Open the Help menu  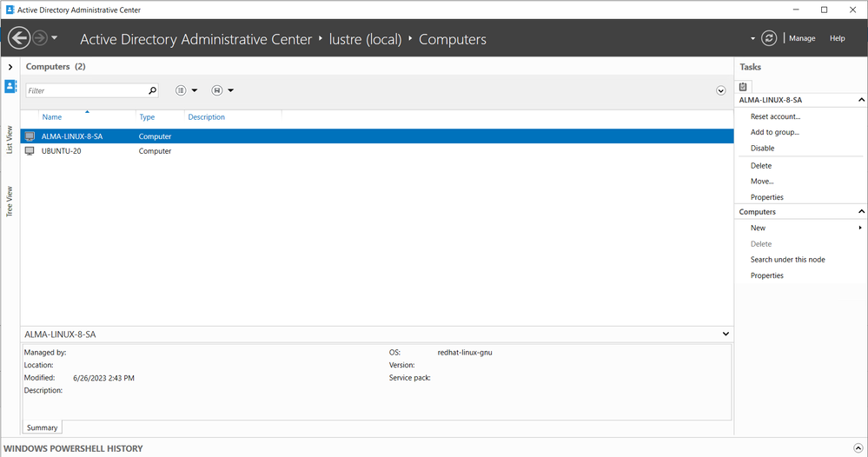[x=837, y=38]
